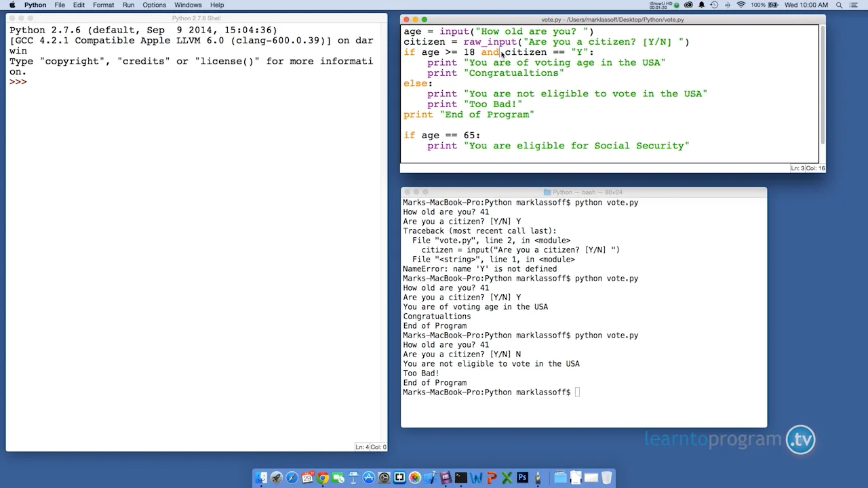Launch Microsoft Excel from the Dock

click(507, 478)
